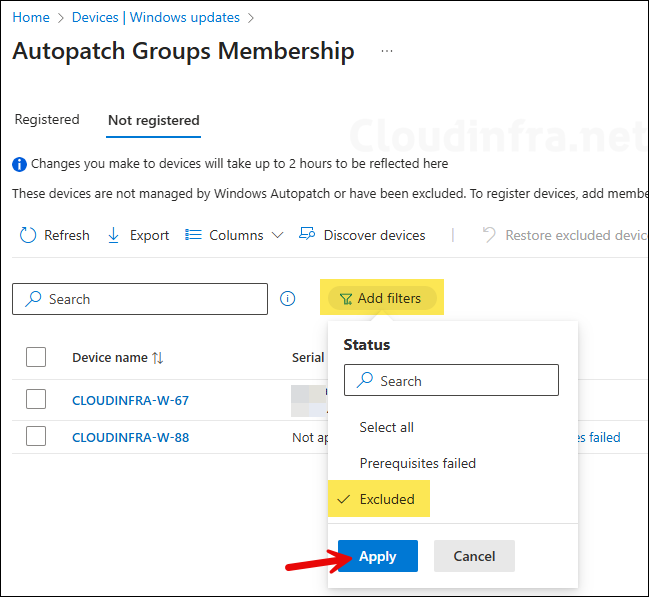Image resolution: width=649 pixels, height=597 pixels.
Task: Check the box for CLOUDINFRA-W-67
Action: coord(36,399)
